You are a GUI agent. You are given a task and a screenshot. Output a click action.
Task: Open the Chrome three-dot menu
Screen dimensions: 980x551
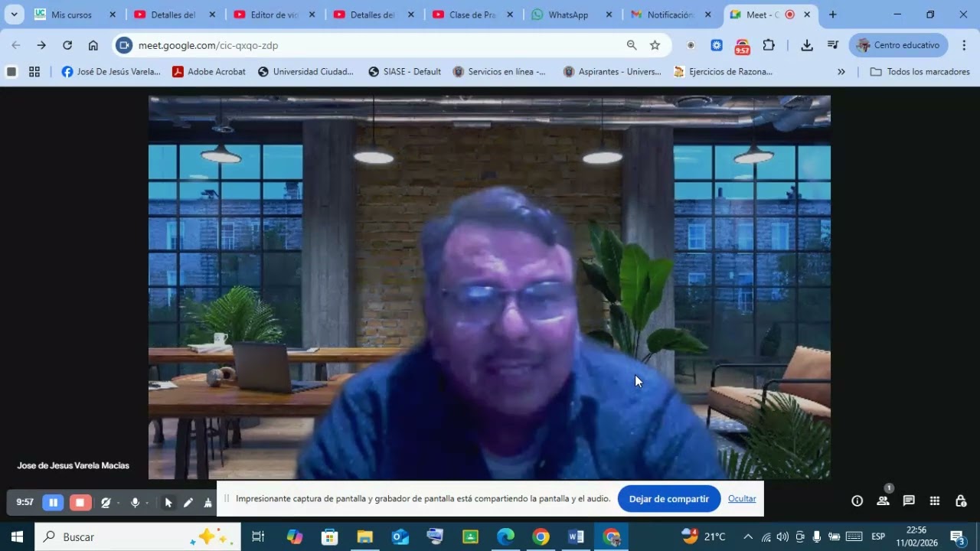[x=964, y=45]
